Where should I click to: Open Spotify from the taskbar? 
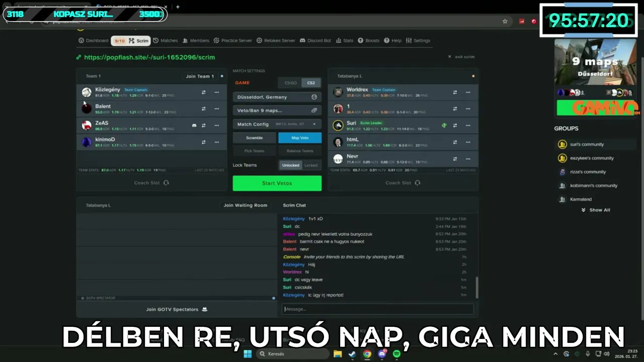396,354
